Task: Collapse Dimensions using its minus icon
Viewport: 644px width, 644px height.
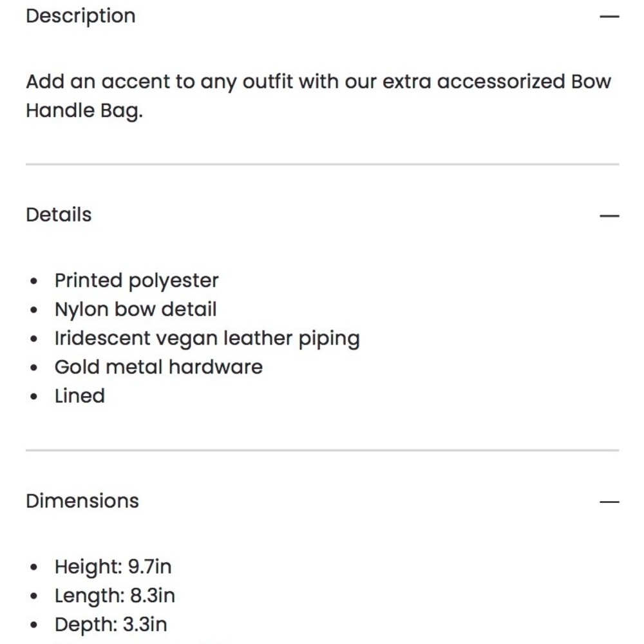Action: 609,502
